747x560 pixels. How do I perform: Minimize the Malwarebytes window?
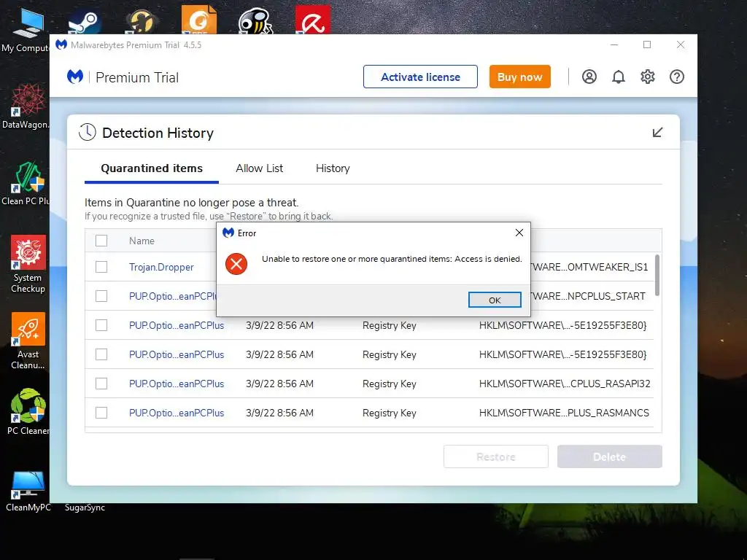pos(614,44)
